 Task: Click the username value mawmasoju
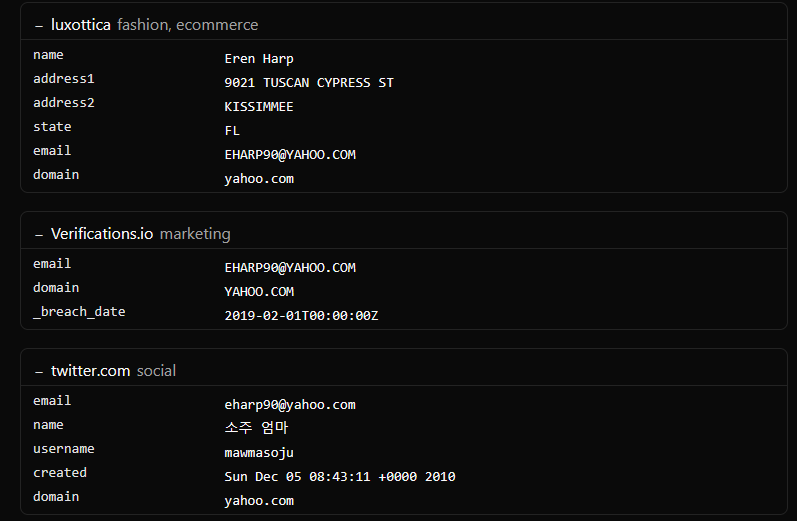(x=259, y=453)
